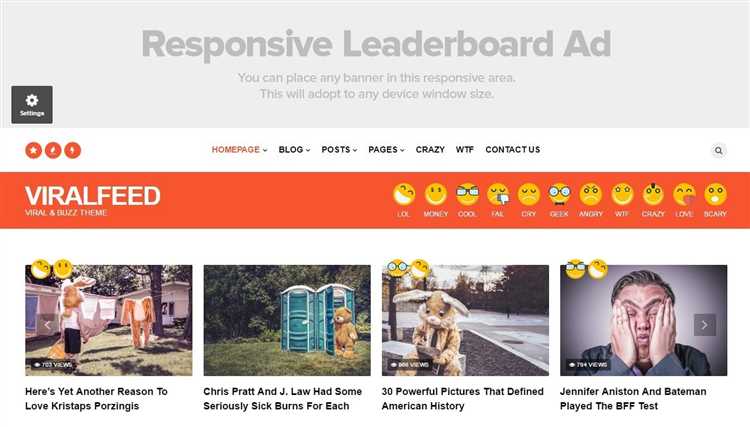Open the Settings gear panel
This screenshot has width=750, height=427.
(x=32, y=105)
